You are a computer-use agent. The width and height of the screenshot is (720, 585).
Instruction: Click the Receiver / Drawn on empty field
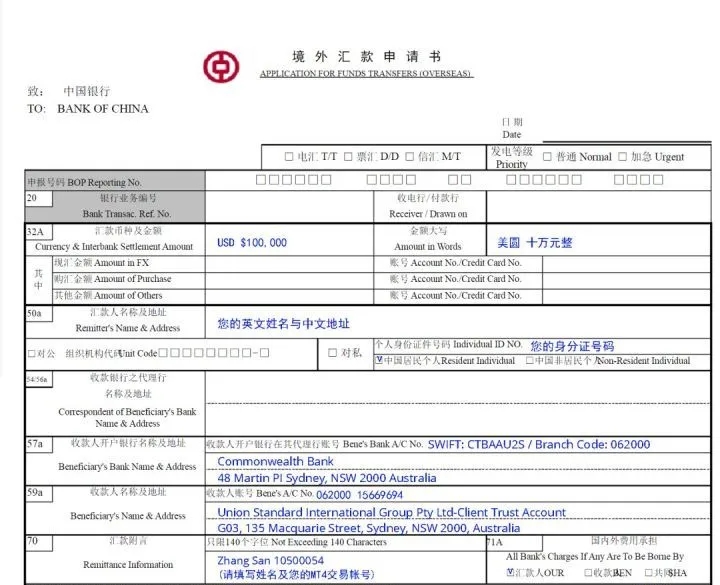click(598, 206)
